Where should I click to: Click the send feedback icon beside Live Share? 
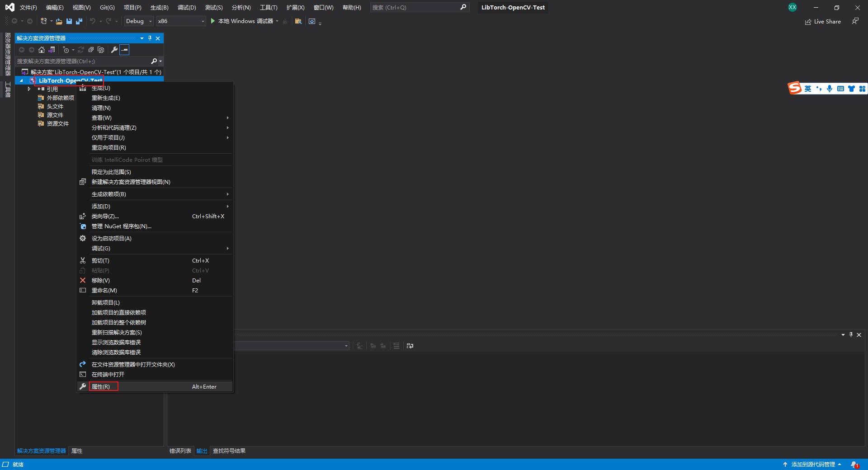(x=855, y=21)
